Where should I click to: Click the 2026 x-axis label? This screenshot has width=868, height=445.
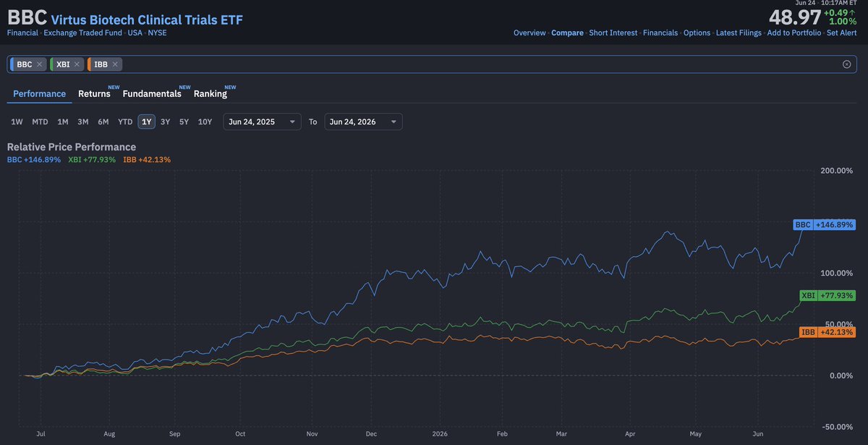click(x=441, y=434)
